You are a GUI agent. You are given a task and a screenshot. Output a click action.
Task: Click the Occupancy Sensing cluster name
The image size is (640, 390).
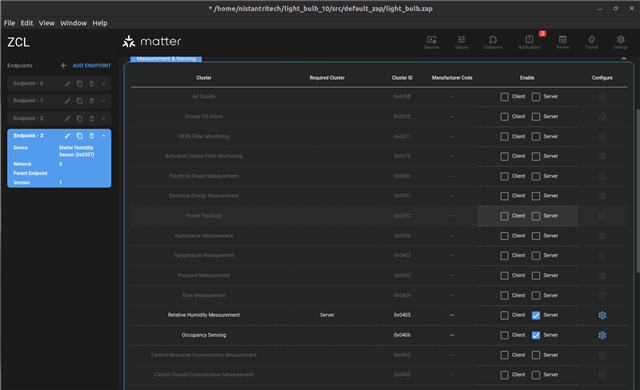(204, 335)
